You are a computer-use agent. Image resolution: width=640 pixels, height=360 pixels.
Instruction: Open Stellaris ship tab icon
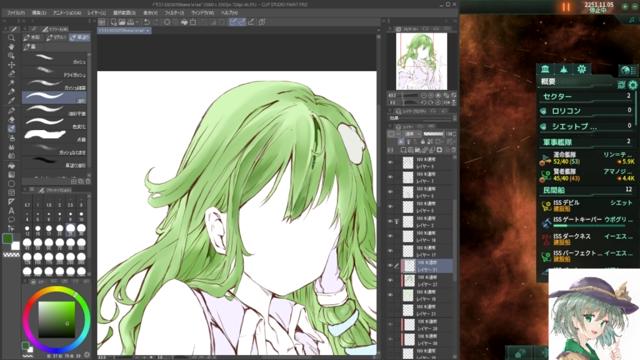pyautogui.click(x=564, y=69)
